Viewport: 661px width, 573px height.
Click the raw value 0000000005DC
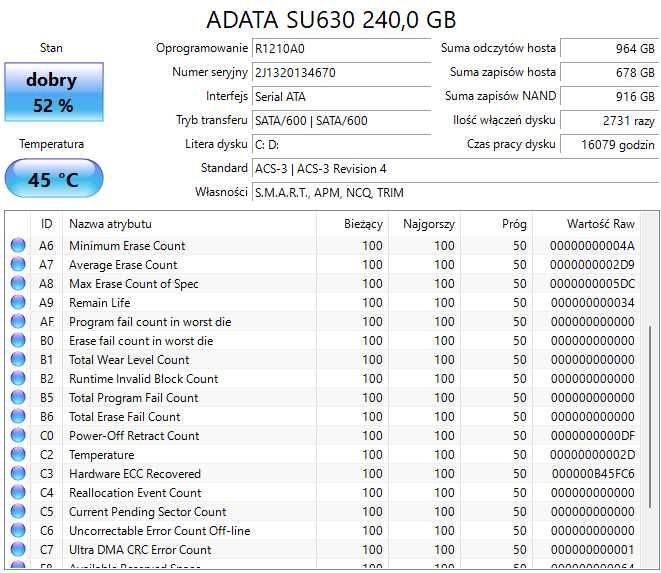(592, 284)
